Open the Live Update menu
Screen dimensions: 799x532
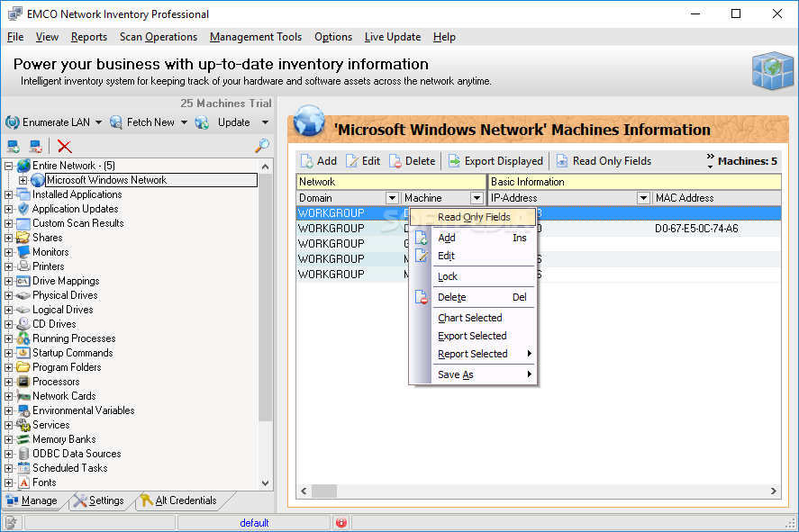click(393, 37)
